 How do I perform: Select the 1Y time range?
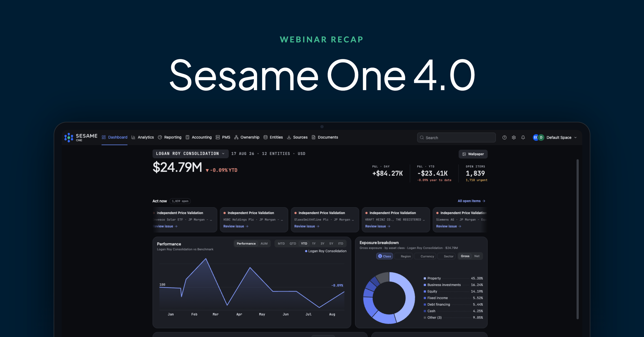coord(314,244)
